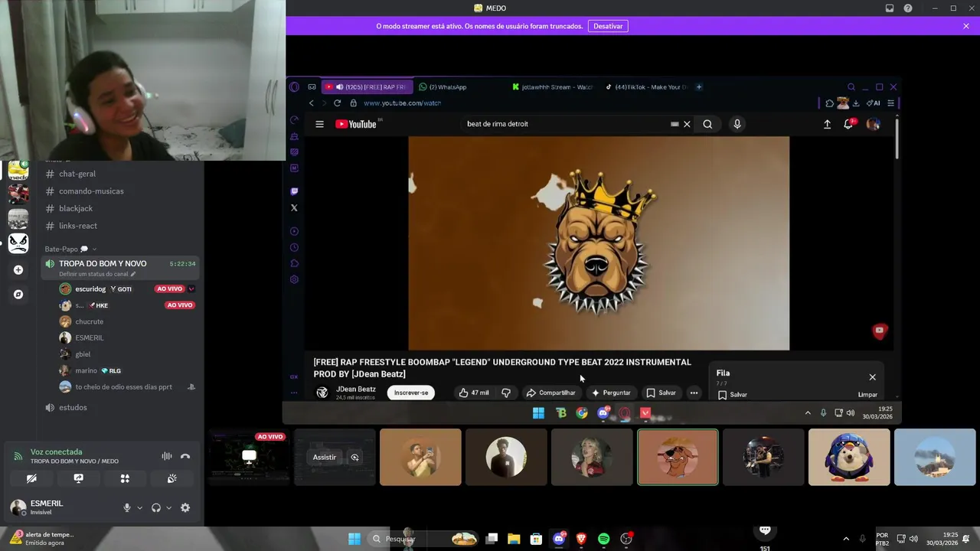
Task: Open the comando-musicas channel
Action: coord(91,191)
